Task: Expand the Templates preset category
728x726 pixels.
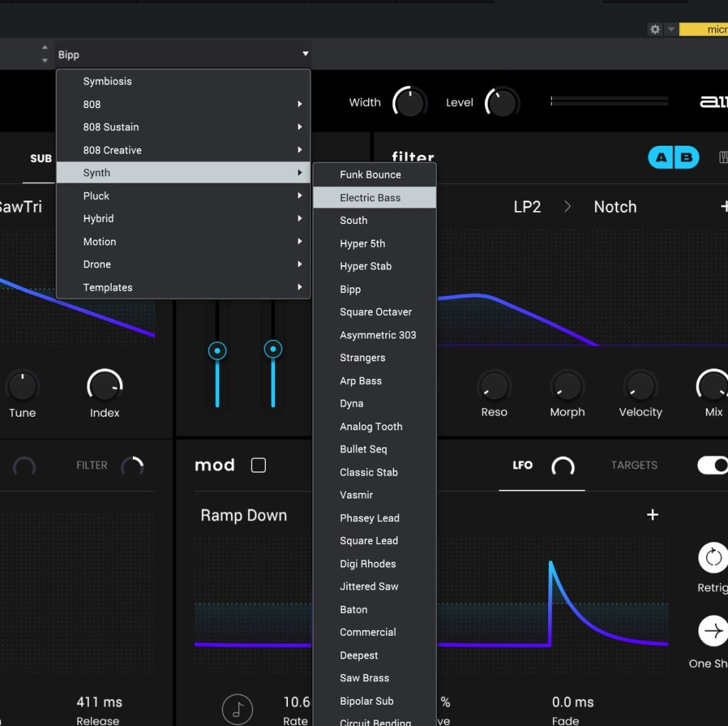Action: point(183,287)
